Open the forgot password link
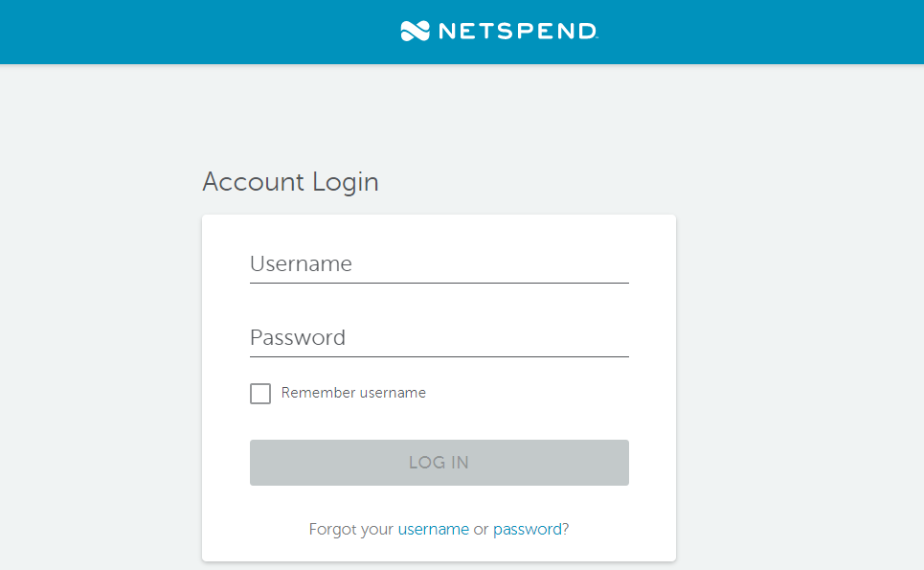 528,530
